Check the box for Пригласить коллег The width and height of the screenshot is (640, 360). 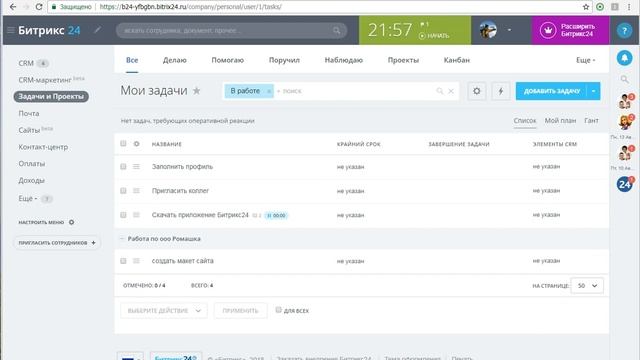(x=123, y=191)
